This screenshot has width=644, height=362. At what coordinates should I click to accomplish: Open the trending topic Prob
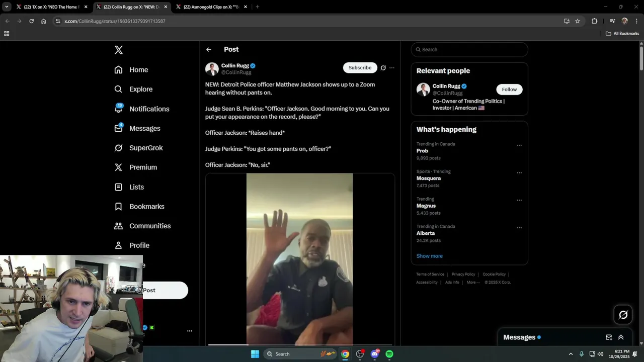pos(422,151)
